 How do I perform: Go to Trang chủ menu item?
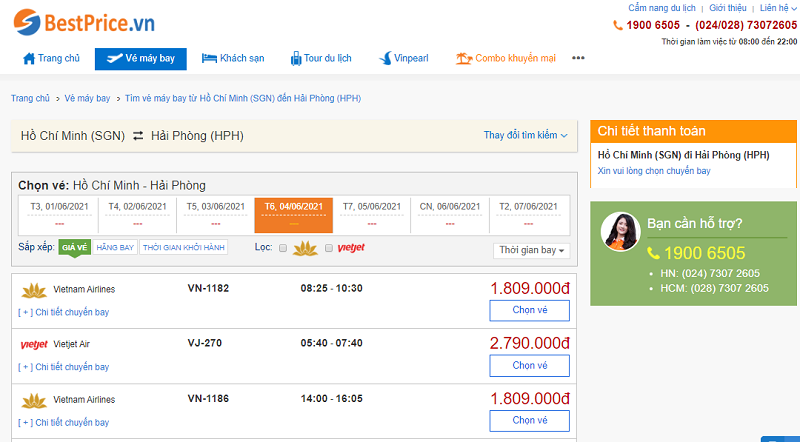pos(52,59)
